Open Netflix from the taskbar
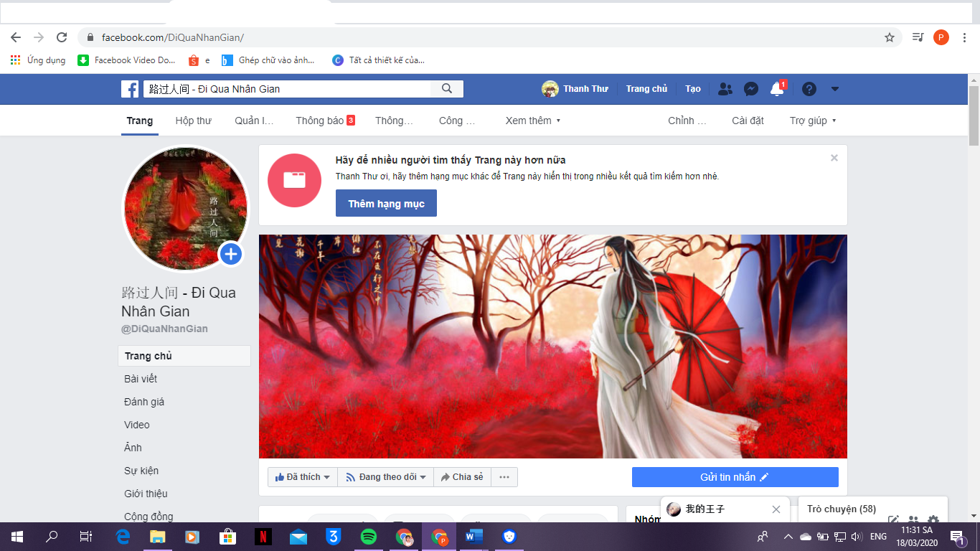Screen dimensions: 980x551 point(263,536)
